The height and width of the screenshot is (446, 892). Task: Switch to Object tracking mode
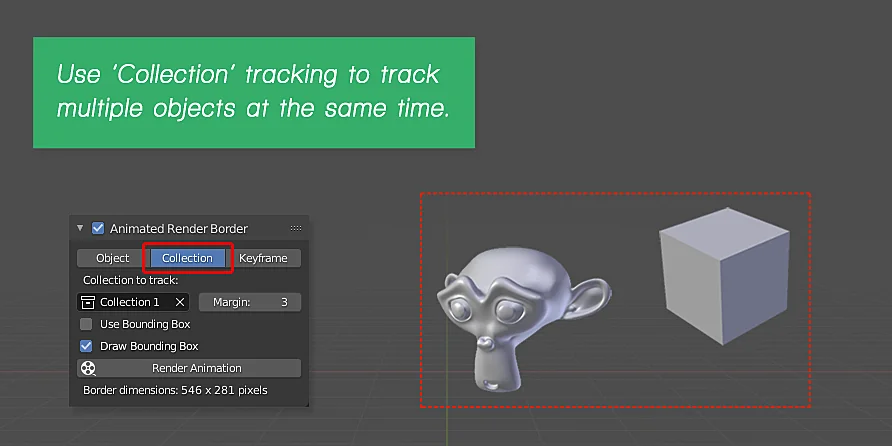click(113, 258)
